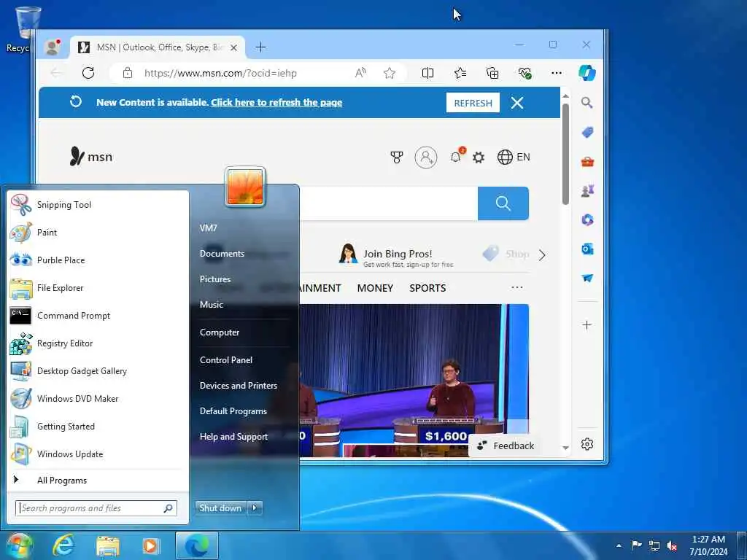The image size is (747, 560).
Task: Open Documents from Start menu
Action: click(222, 254)
